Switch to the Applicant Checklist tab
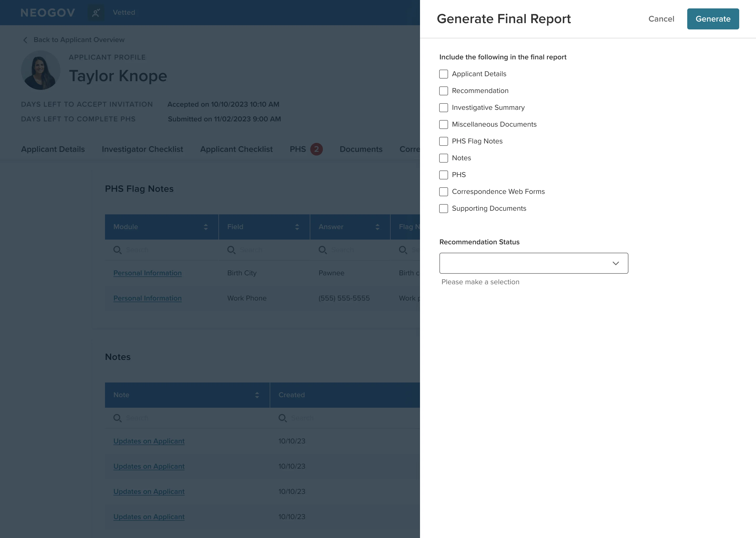Screen dimensions: 756x538 (236, 149)
